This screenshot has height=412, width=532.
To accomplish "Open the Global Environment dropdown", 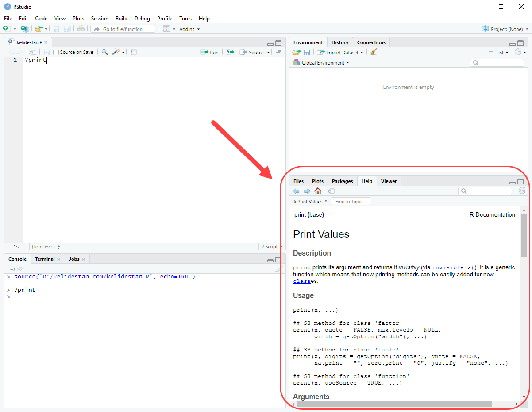I will click(321, 63).
